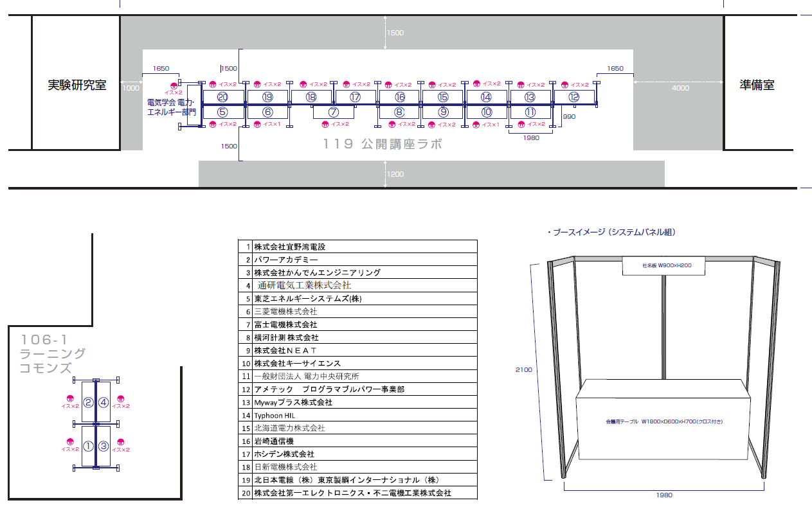
Task: Click the 準備室 room label
Action: [757, 85]
